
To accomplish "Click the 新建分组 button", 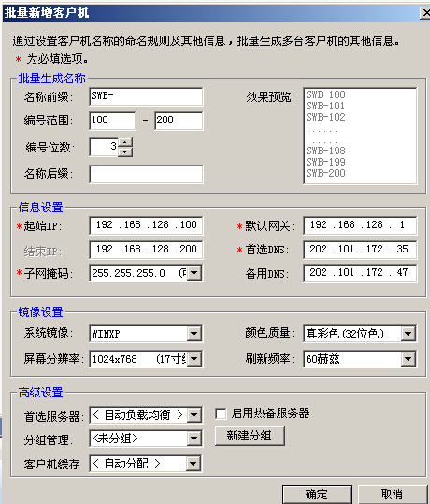I will (250, 436).
